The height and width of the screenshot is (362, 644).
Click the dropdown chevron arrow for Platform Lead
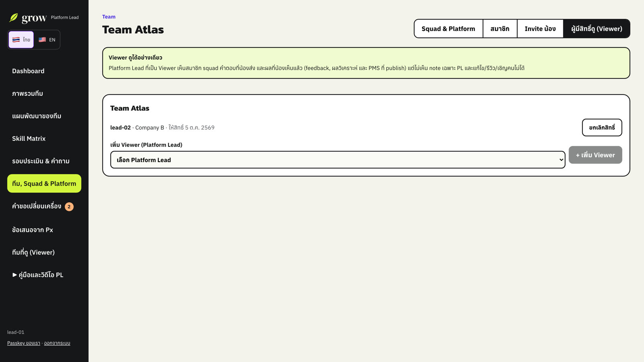(x=561, y=160)
